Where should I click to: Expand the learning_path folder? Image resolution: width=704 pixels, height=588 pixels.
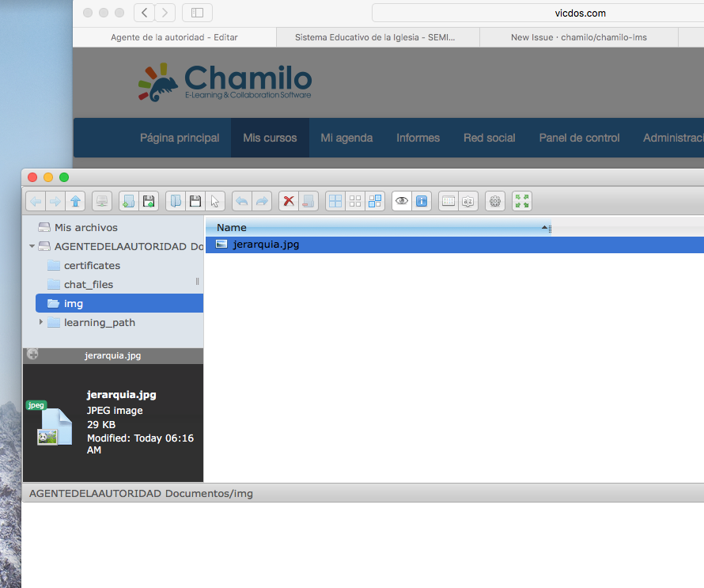click(x=41, y=322)
